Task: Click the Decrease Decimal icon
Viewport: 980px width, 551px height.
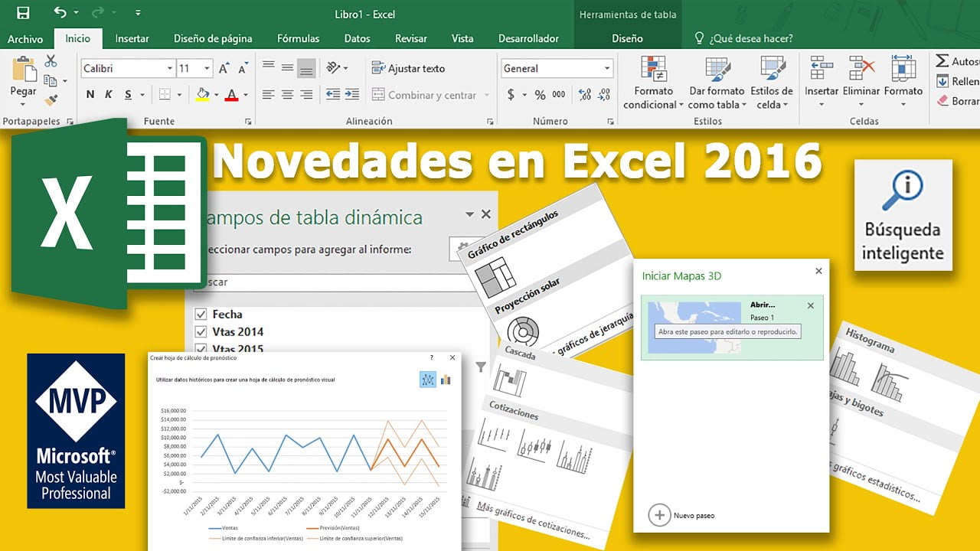Action: (605, 95)
